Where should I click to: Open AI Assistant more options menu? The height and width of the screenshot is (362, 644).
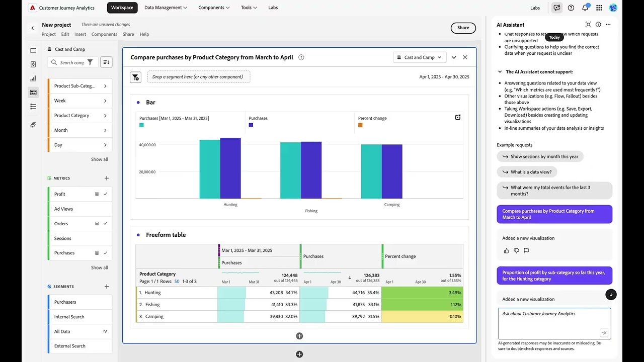coord(608,25)
